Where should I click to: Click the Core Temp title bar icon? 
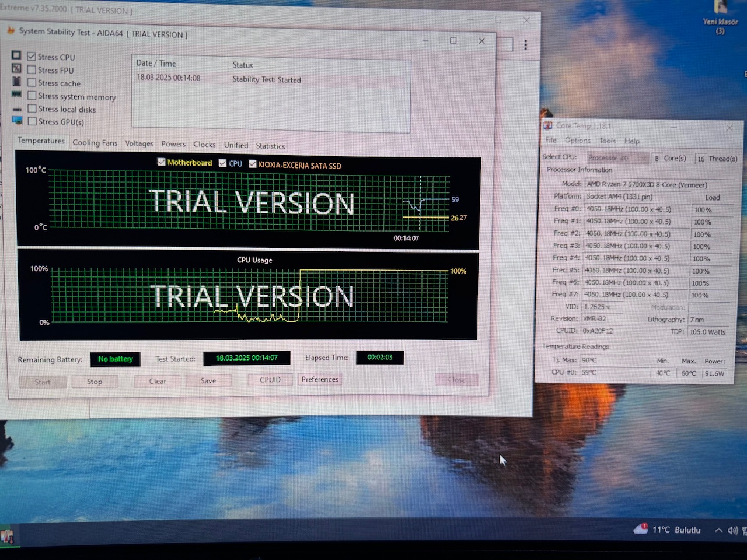click(x=548, y=125)
